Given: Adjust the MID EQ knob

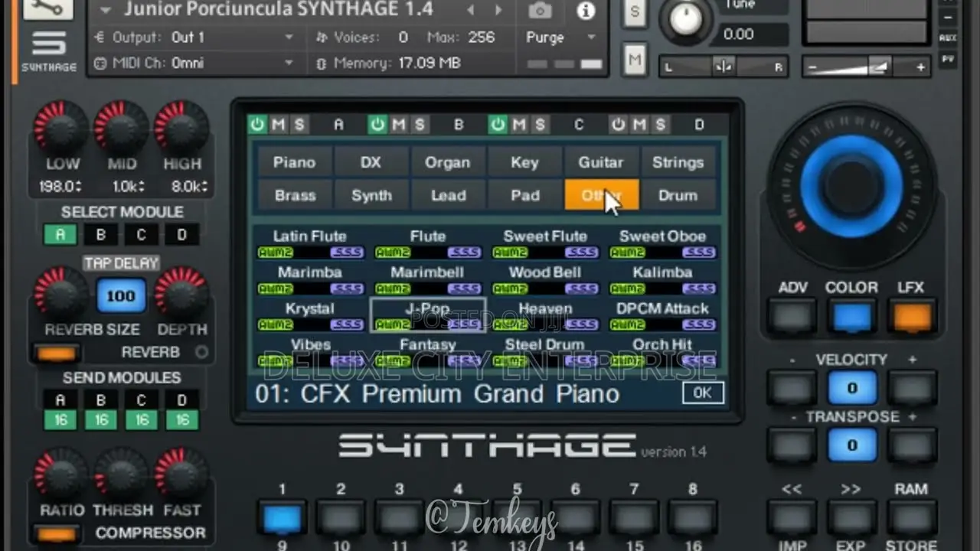Looking at the screenshot, I should tap(122, 127).
